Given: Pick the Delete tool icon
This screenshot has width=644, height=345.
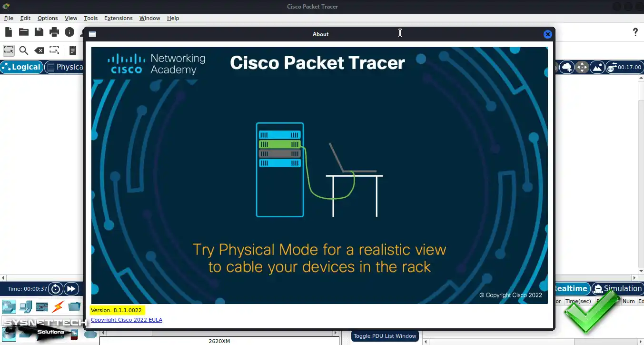Looking at the screenshot, I should point(39,51).
